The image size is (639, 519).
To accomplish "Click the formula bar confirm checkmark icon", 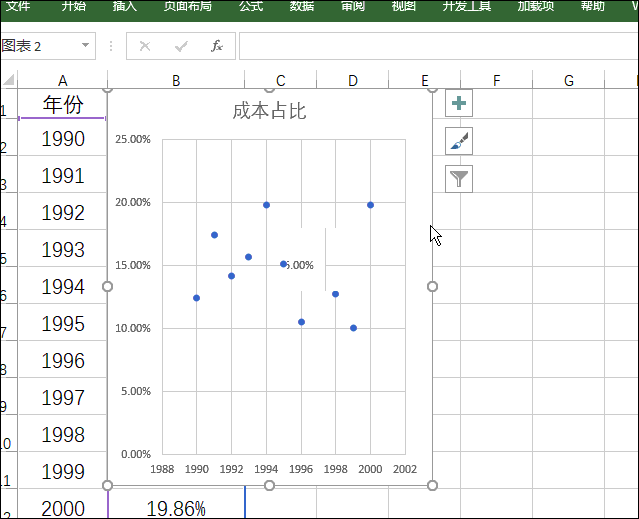I will pos(181,46).
